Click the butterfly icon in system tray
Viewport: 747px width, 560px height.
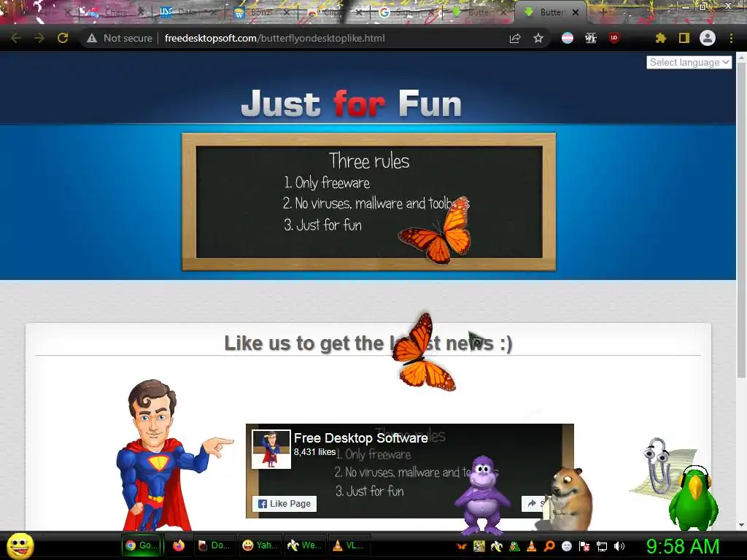click(461, 547)
